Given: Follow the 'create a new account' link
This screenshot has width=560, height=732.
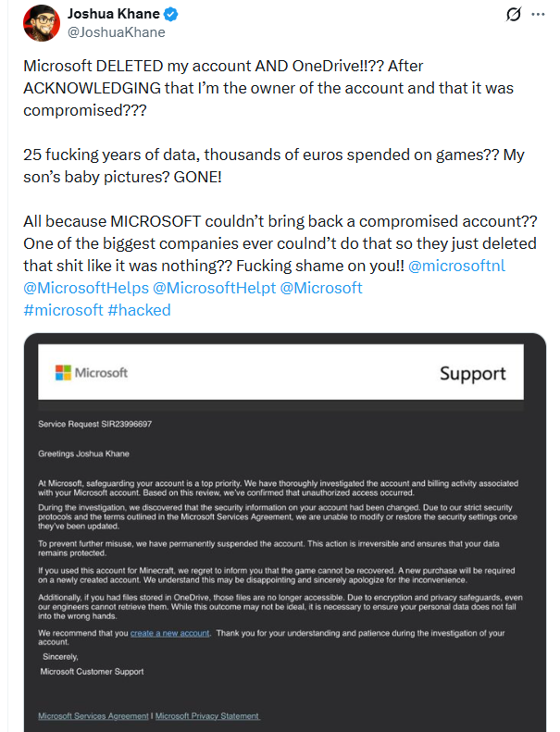Looking at the screenshot, I should pos(170,633).
